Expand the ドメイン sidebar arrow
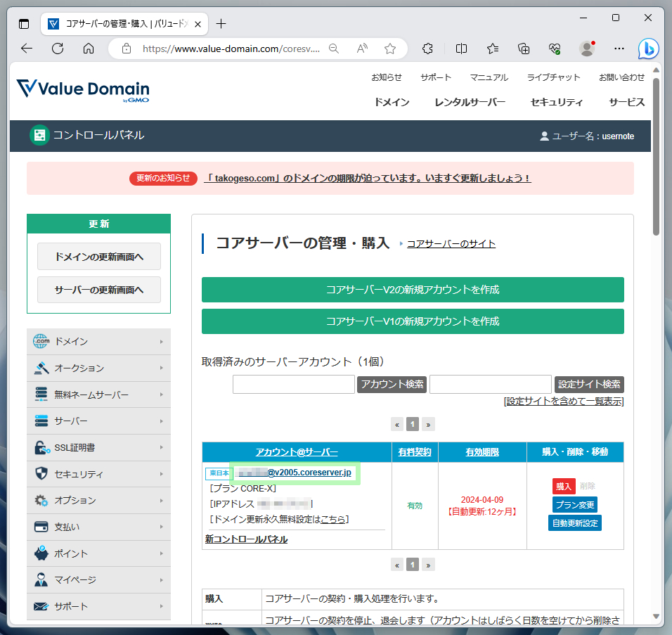 coord(162,342)
